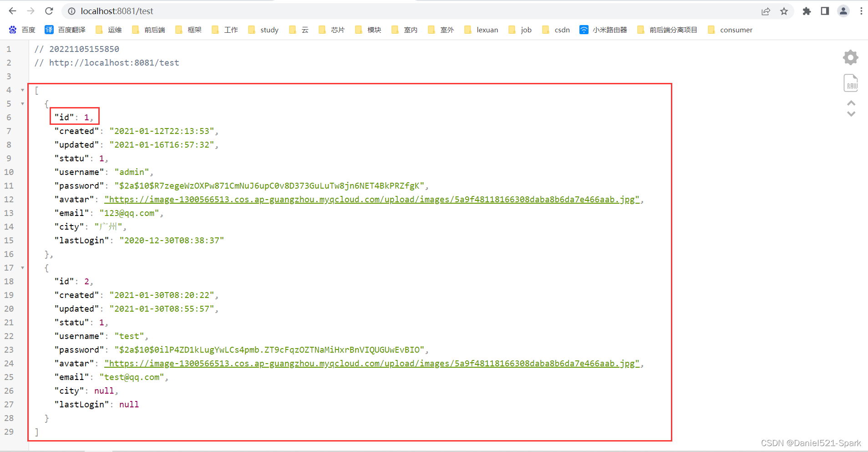Open JSON viewer settings gear
The width and height of the screenshot is (868, 452).
point(851,57)
